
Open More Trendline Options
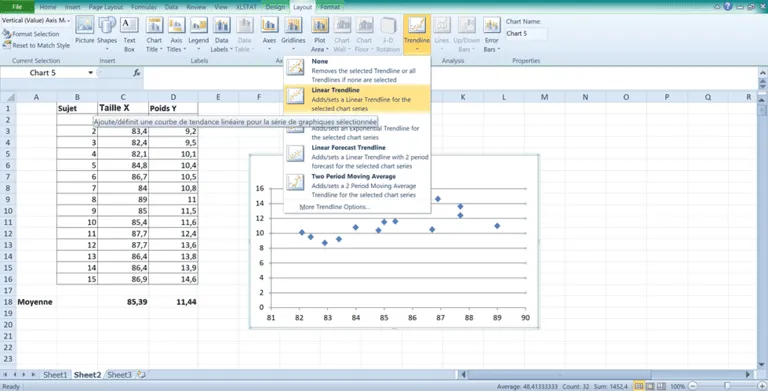point(335,207)
